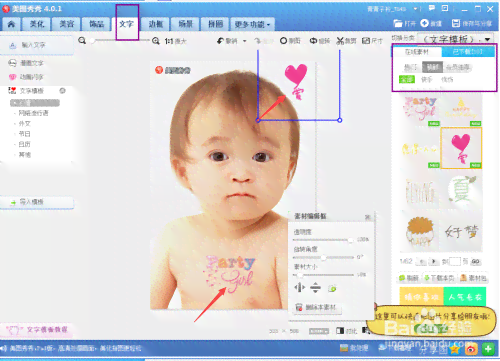Click the green plus icon at bottom right
This screenshot has width=500, height=361.
[x=488, y=349]
